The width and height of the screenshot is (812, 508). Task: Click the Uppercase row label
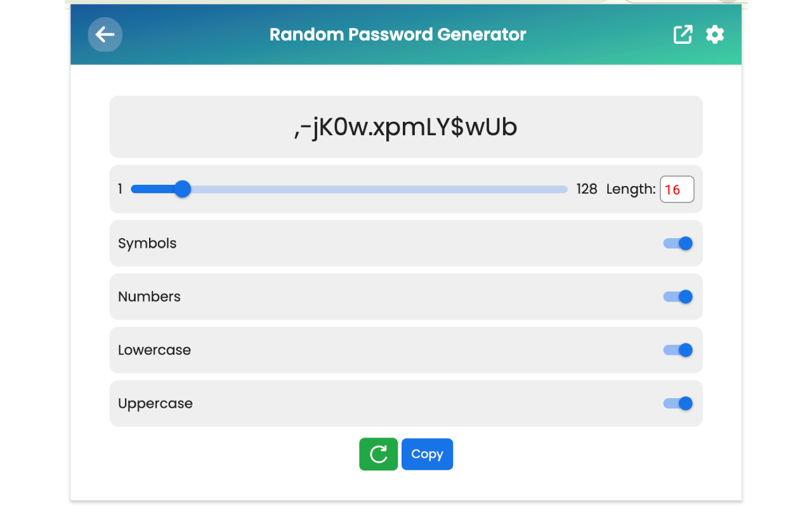click(155, 403)
